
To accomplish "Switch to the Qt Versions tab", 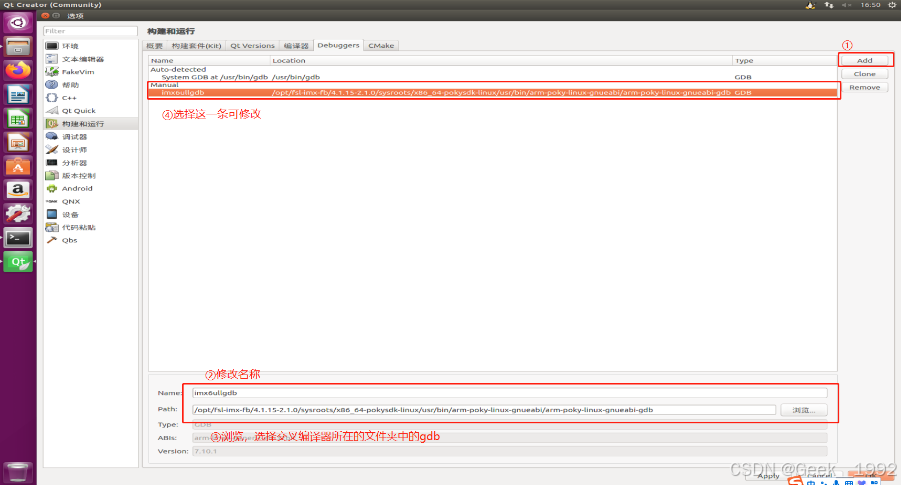I will (x=252, y=45).
